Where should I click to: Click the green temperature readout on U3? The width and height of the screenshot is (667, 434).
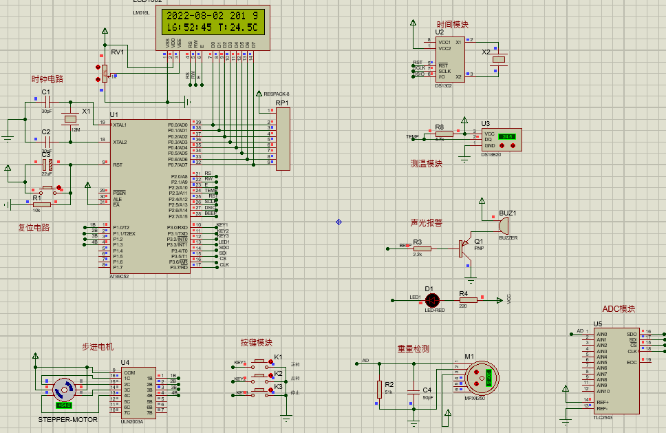(x=507, y=137)
